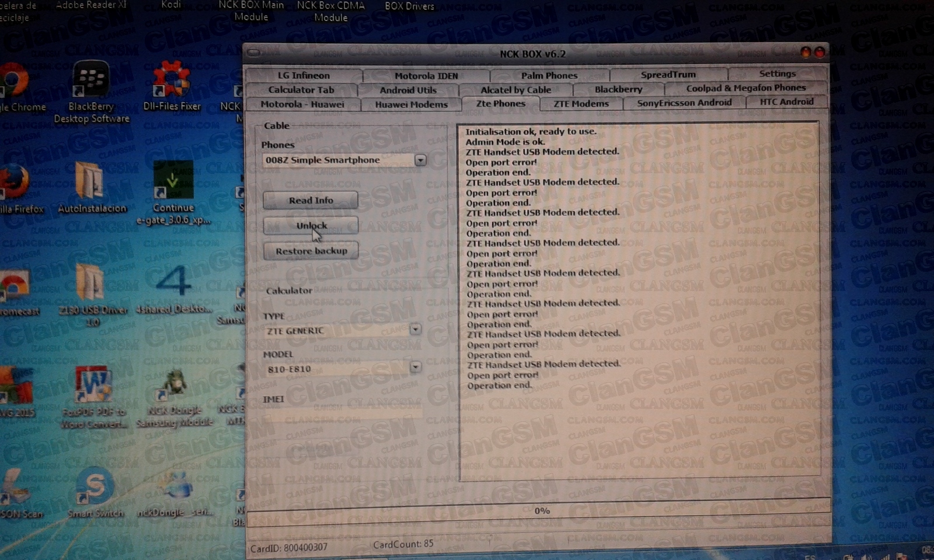Screen dimensions: 934x560
Task: Open NCK BOX Main Module desktop shortcut
Action: [x=251, y=11]
